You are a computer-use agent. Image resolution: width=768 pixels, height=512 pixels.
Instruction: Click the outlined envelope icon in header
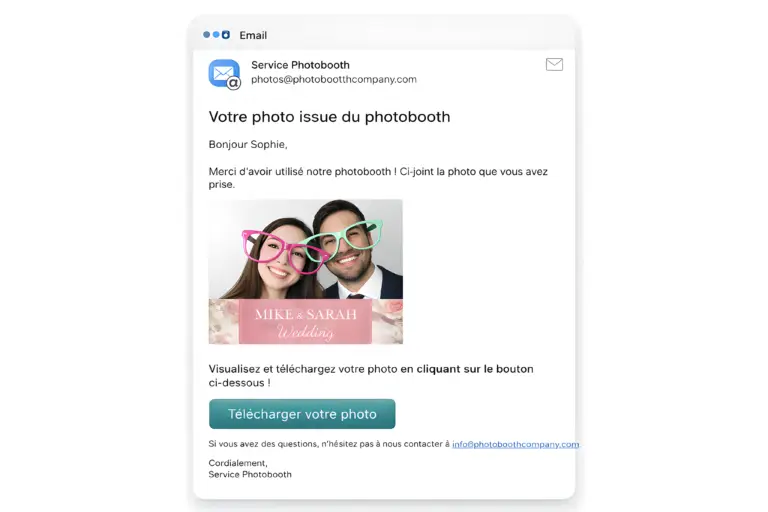tap(554, 64)
